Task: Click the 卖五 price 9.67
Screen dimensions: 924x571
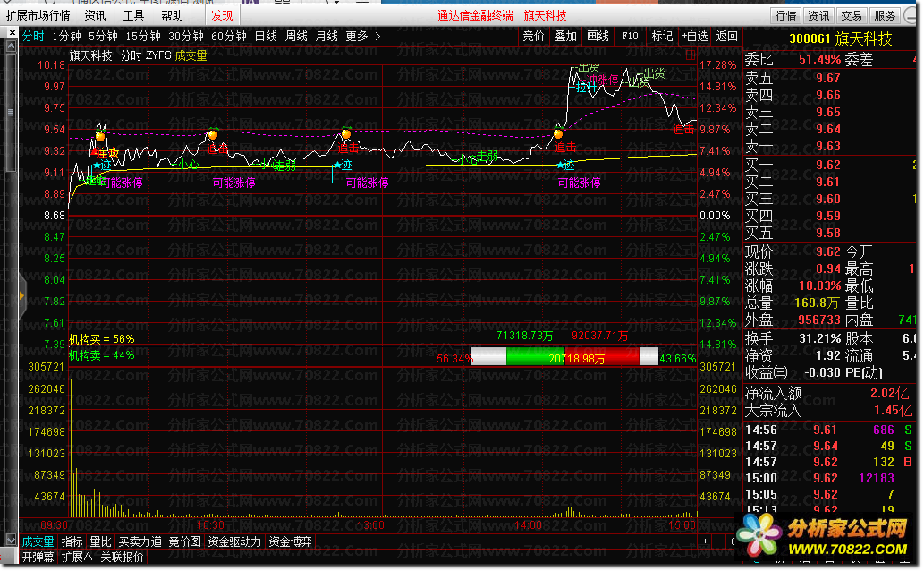Action: pyautogui.click(x=828, y=78)
